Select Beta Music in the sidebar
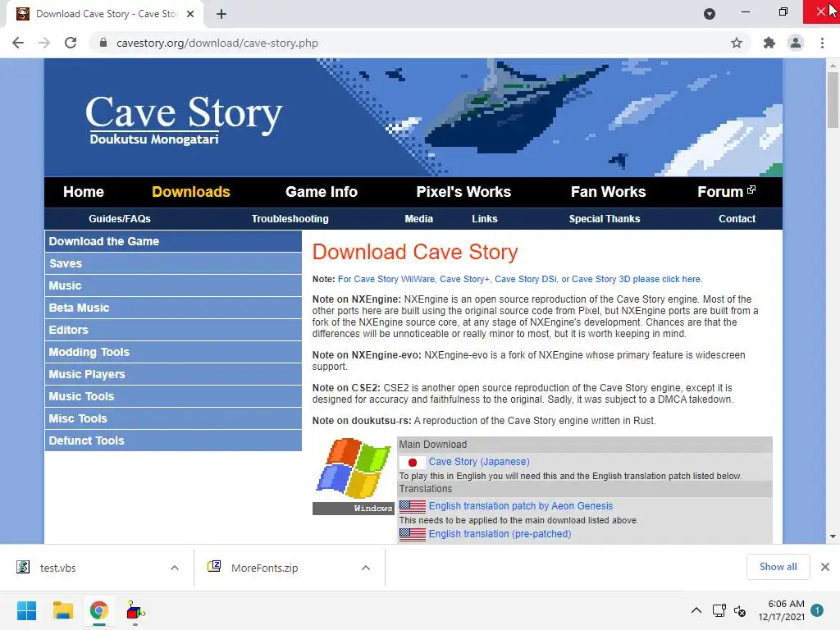 click(x=174, y=308)
